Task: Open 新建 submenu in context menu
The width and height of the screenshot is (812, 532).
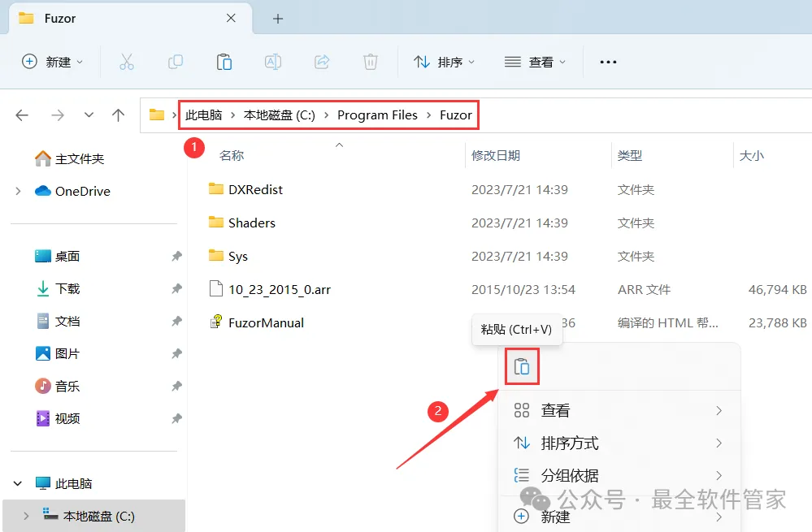Action: click(x=619, y=517)
